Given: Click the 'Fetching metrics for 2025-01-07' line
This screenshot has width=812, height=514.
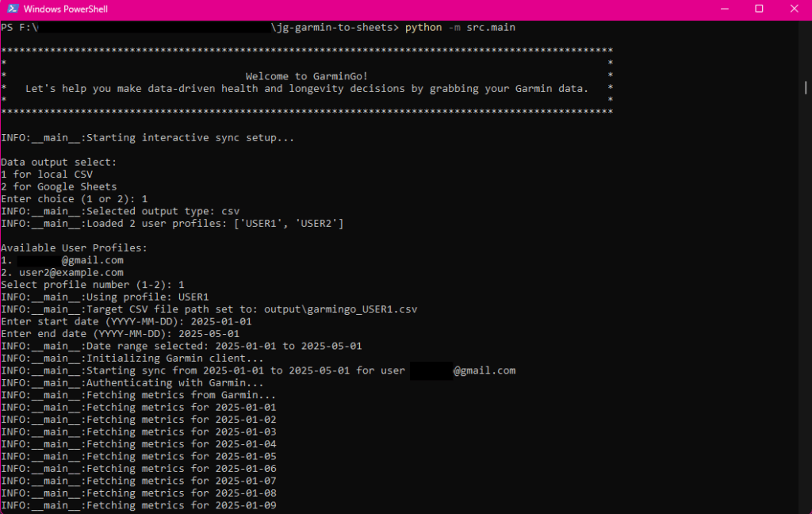Looking at the screenshot, I should click(138, 481).
